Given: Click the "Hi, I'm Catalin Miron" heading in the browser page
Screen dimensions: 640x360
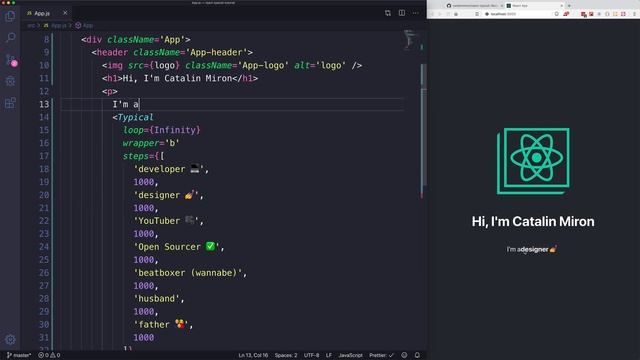Looking at the screenshot, I should point(533,221).
